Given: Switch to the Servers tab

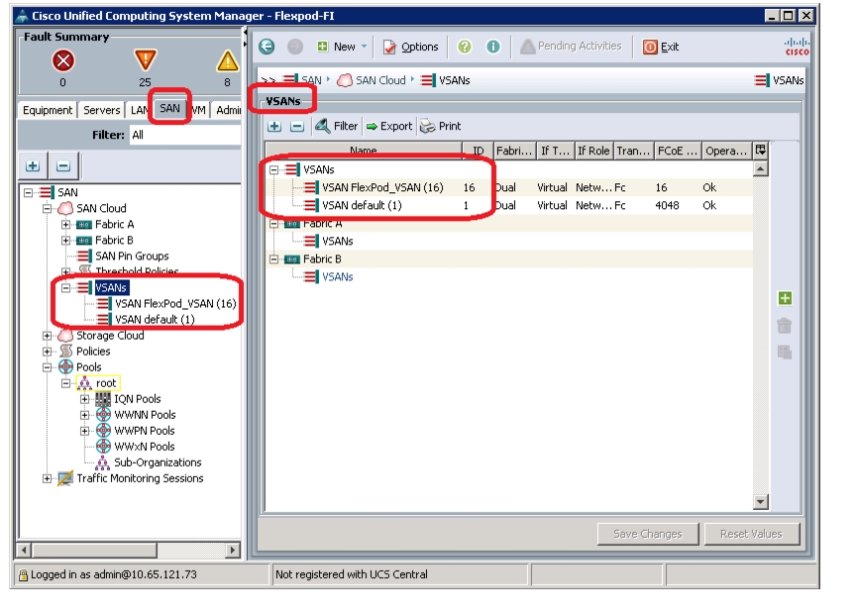Looking at the screenshot, I should (x=101, y=110).
